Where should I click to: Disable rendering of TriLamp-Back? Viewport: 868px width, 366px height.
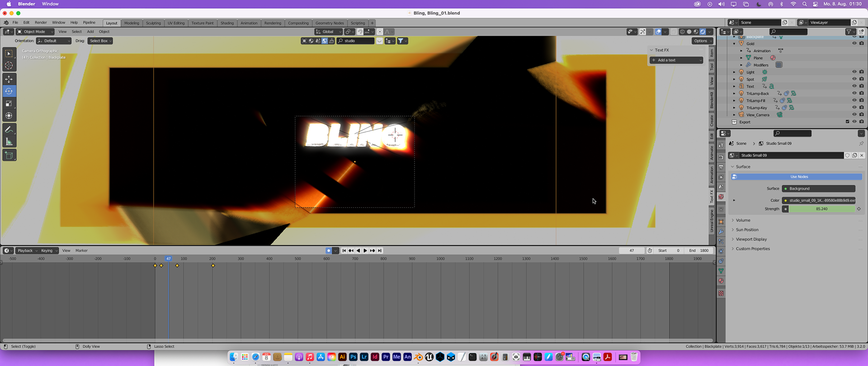[862, 94]
